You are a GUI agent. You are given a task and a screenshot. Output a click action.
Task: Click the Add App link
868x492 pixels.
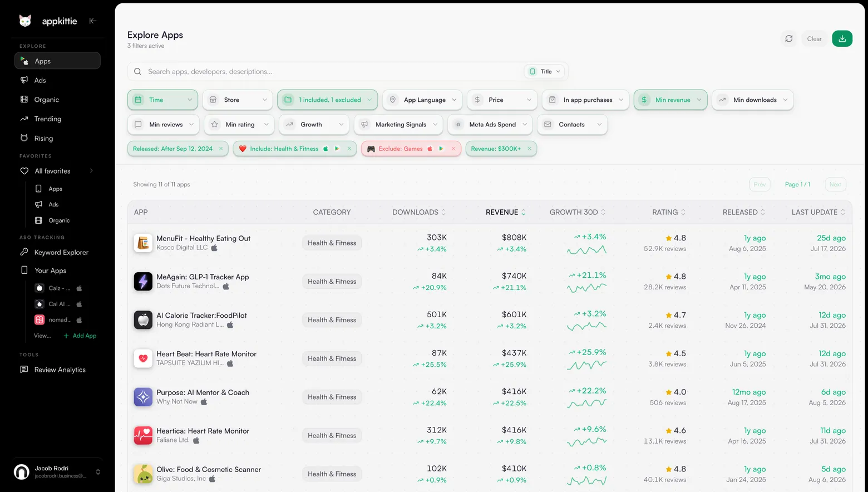pos(80,336)
